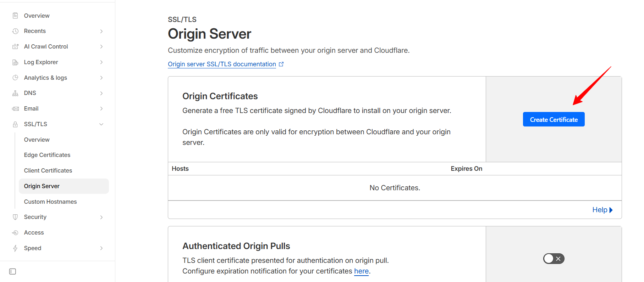
Task: Open Edge Certificates submenu item
Action: click(x=47, y=155)
